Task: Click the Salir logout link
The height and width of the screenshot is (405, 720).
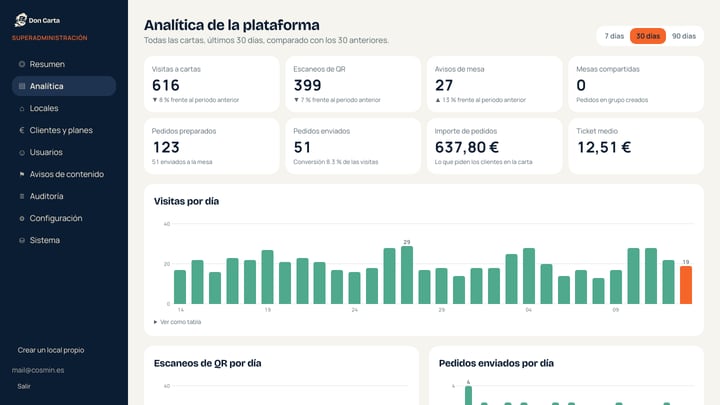Action: (x=24, y=386)
